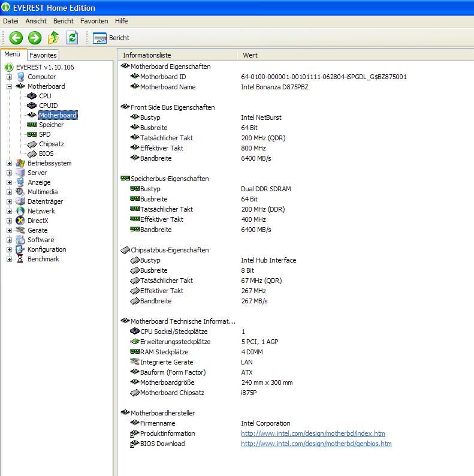The width and height of the screenshot is (474, 476).
Task: Expand the Software tree node
Action: 9,240
